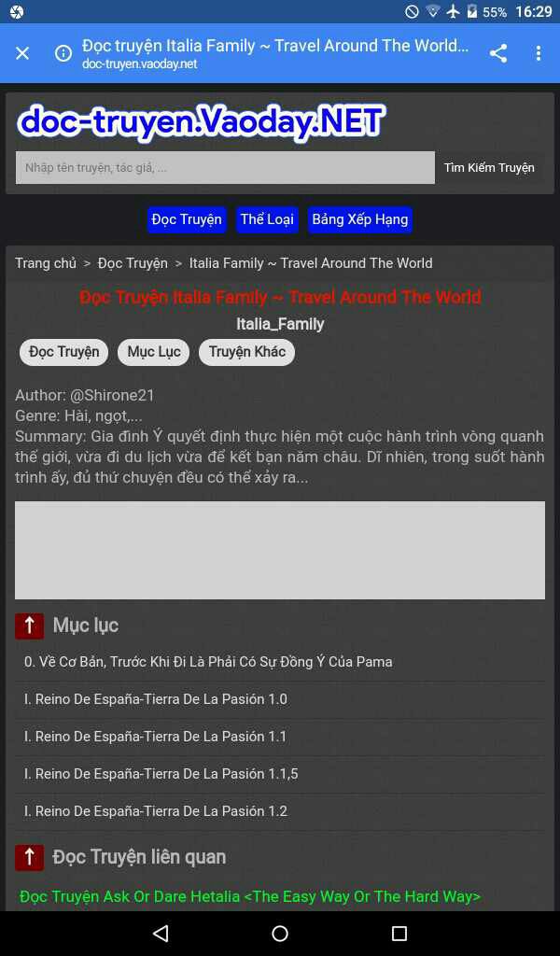Screen dimensions: 560x956
Task: Click the Mục Lục pill button
Action: click(x=154, y=352)
